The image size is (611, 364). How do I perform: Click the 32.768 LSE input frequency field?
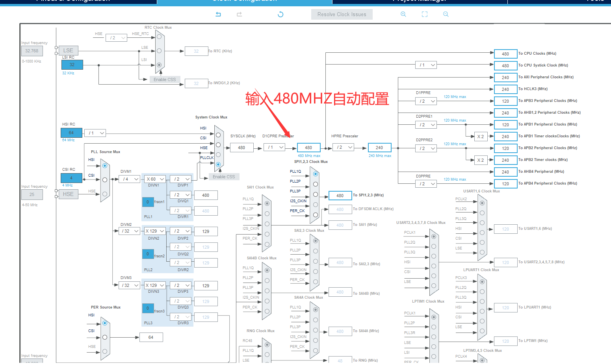pos(32,51)
